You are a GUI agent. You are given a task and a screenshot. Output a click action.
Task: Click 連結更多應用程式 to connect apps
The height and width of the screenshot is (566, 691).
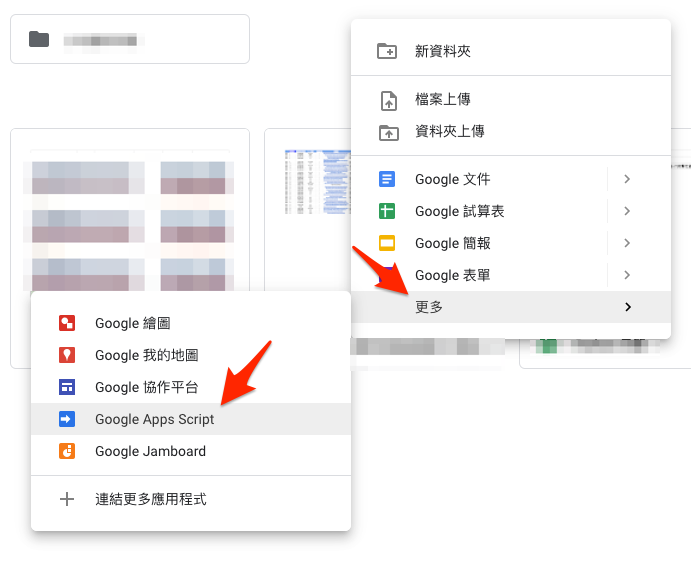coord(150,499)
